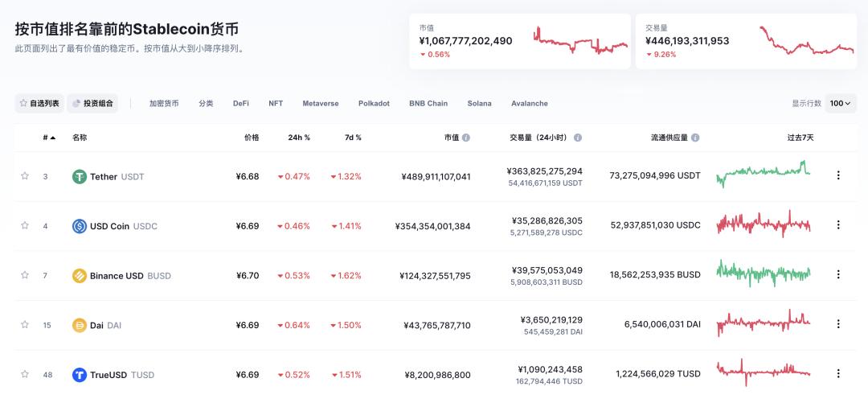Click the USD Coin logo icon
The image size is (868, 399).
[80, 226]
